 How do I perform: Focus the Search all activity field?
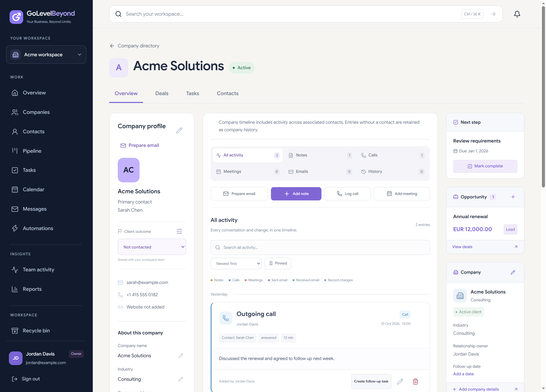(x=320, y=247)
